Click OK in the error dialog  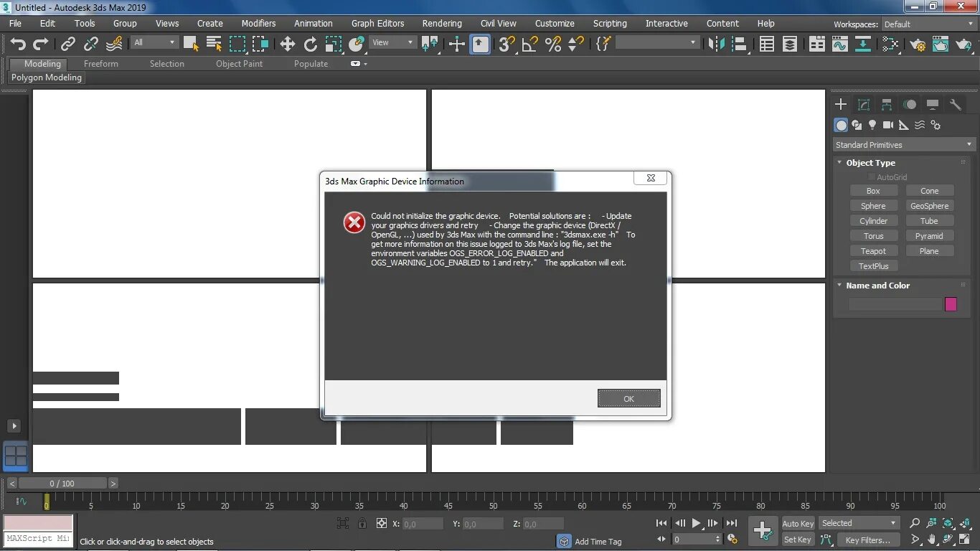coord(628,399)
